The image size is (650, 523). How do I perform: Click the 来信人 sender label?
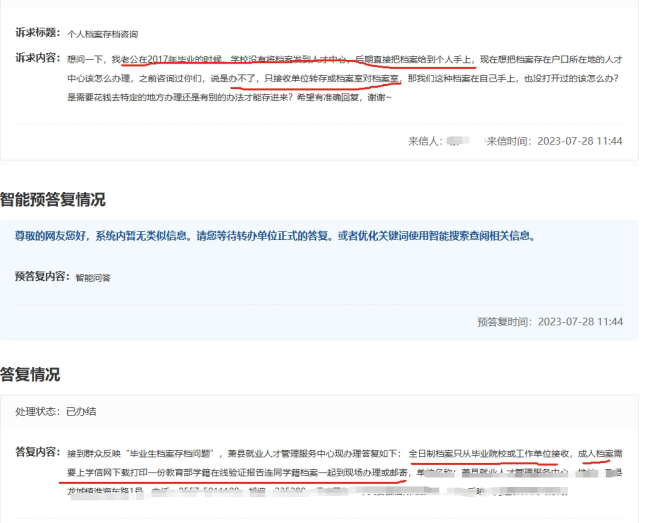coord(425,141)
